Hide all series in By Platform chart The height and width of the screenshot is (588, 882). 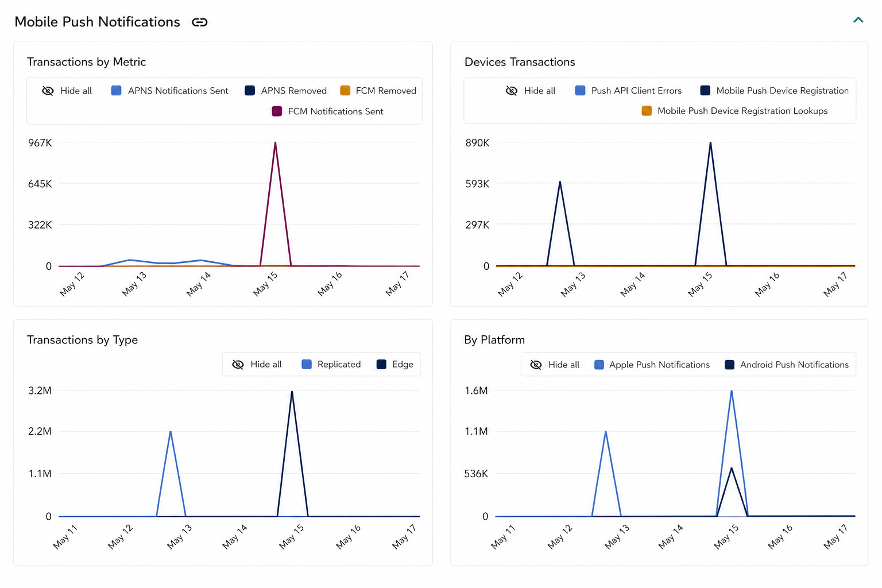click(x=555, y=365)
